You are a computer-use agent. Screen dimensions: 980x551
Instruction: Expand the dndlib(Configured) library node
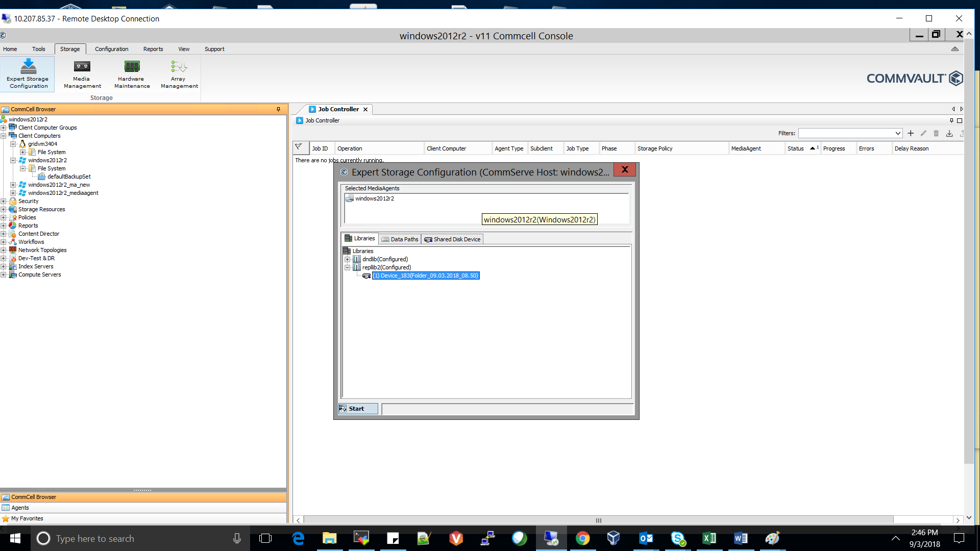[x=348, y=259]
